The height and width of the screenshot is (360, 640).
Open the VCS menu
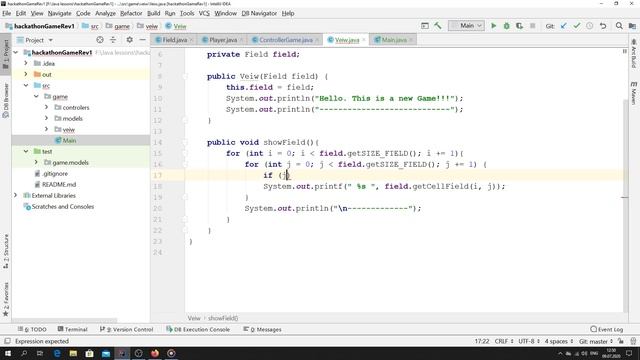coord(204,13)
